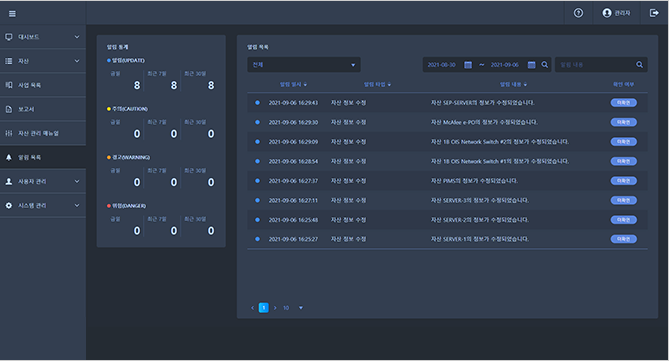Click the SERVER-3 alarm message text
669x361 pixels.
pyautogui.click(x=480, y=201)
